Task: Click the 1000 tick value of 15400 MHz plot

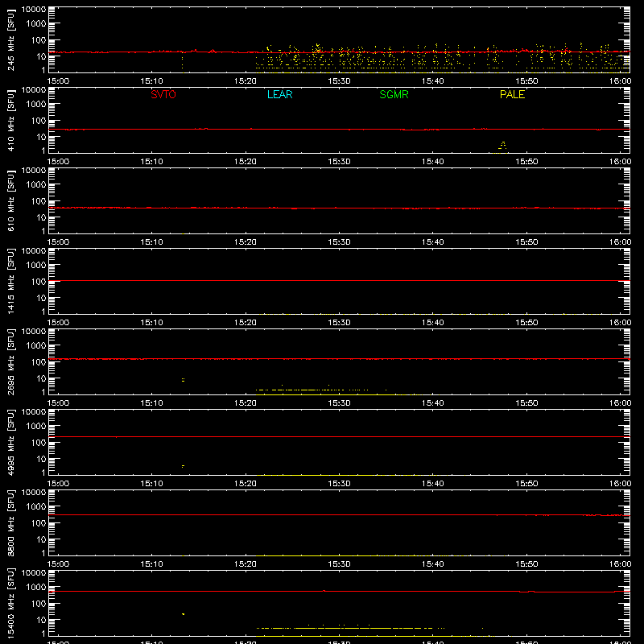Action: pos(36,588)
